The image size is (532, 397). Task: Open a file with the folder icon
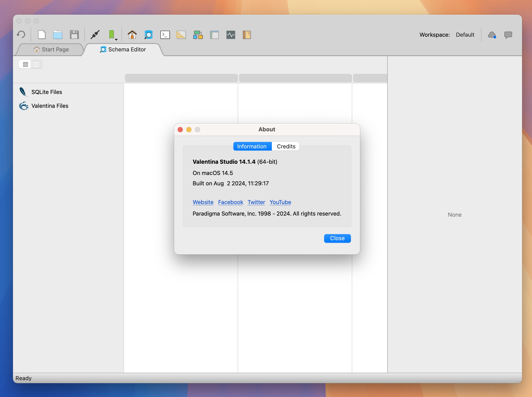pos(58,35)
